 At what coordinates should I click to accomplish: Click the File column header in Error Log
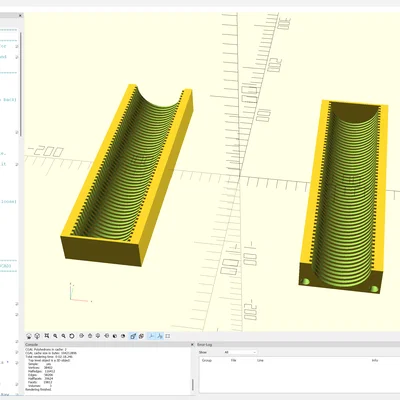pyautogui.click(x=234, y=360)
